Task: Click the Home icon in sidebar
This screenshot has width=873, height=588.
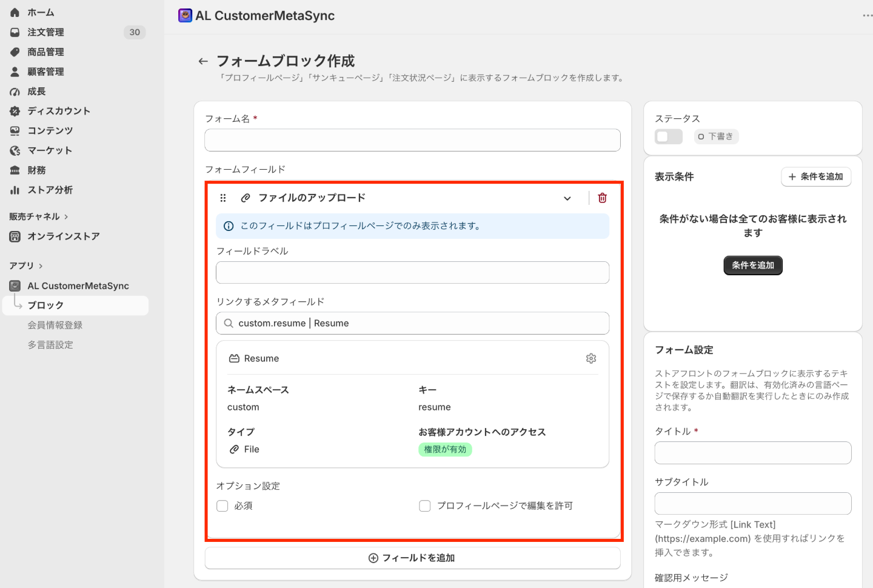Action: coord(15,13)
